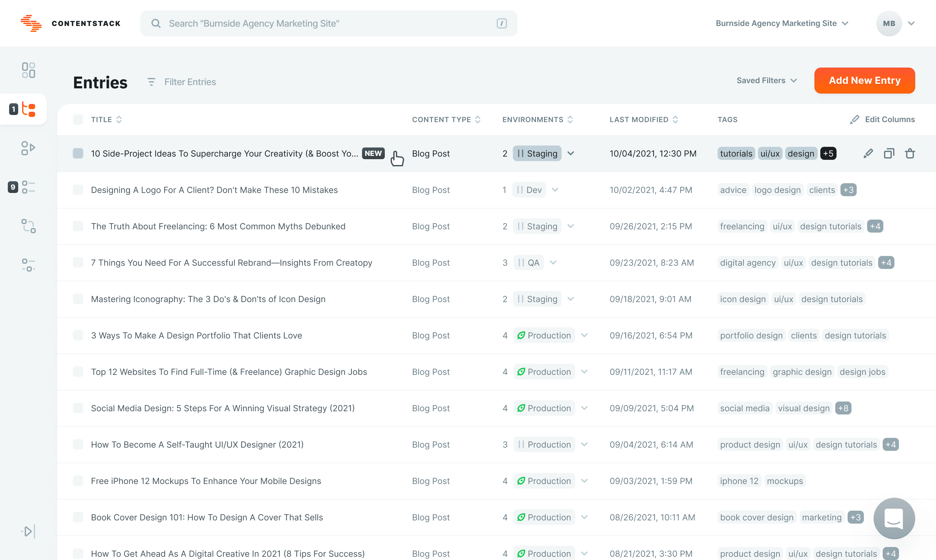936x560 pixels.
Task: Click the logo design tag
Action: click(x=777, y=190)
